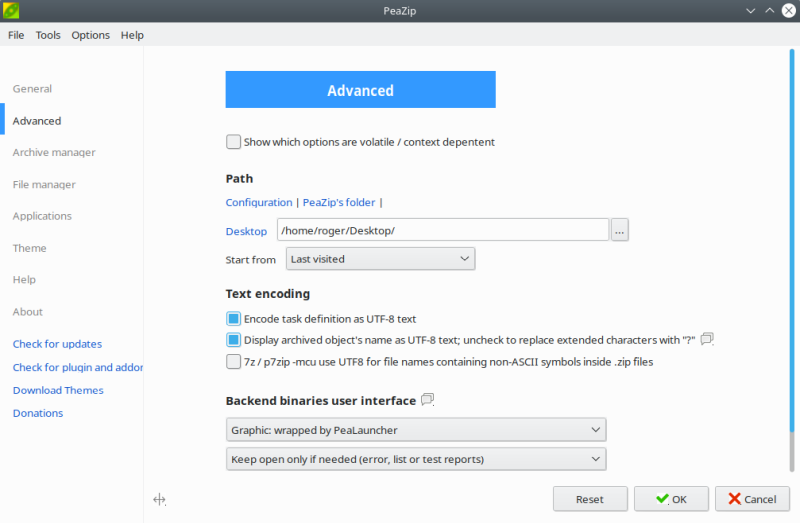The height and width of the screenshot is (523, 800).
Task: Enable showing volatile / context dependent options
Action: 234,142
